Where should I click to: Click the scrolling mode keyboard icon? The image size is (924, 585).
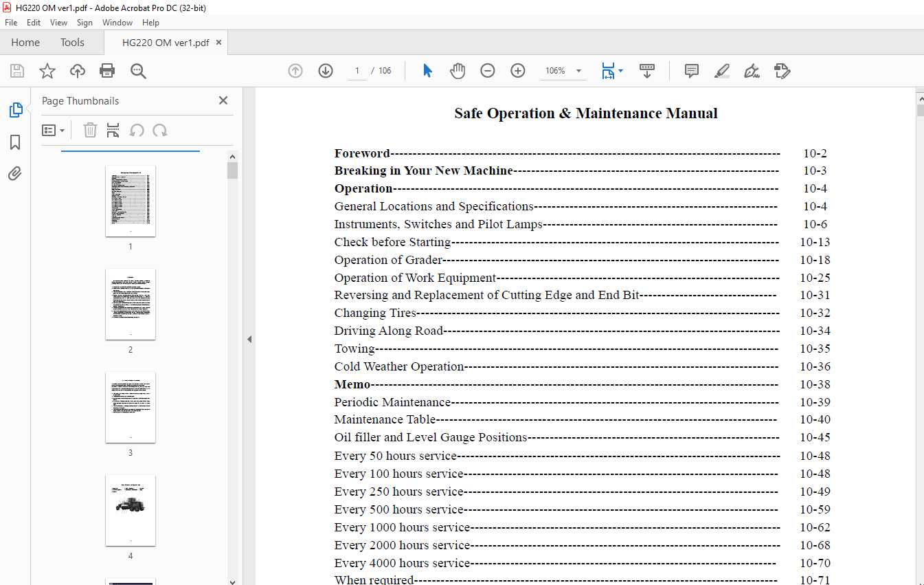coord(647,71)
